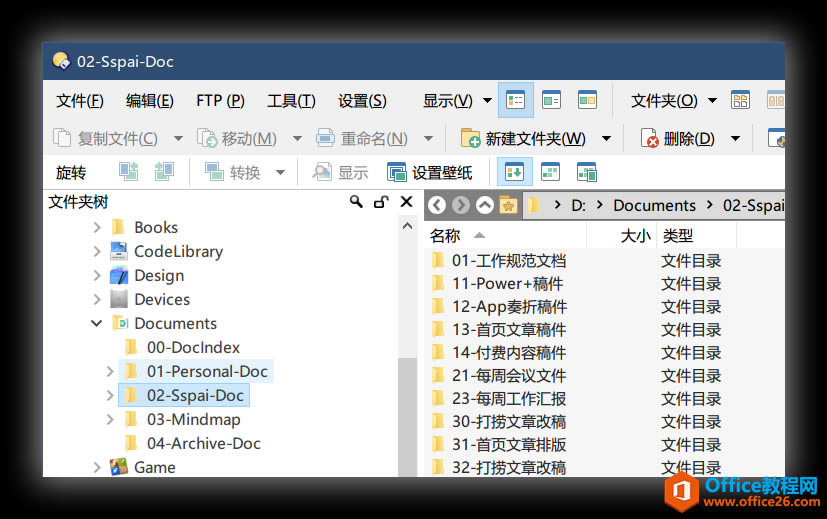Expand the 03-Mindmap tree node
Screen dimensions: 827x519
(x=110, y=419)
